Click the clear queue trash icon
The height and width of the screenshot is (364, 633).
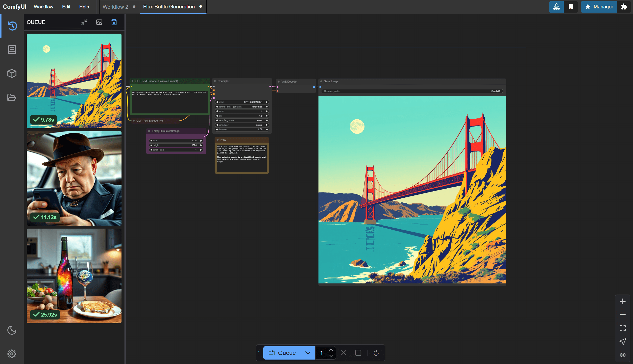pos(114,22)
